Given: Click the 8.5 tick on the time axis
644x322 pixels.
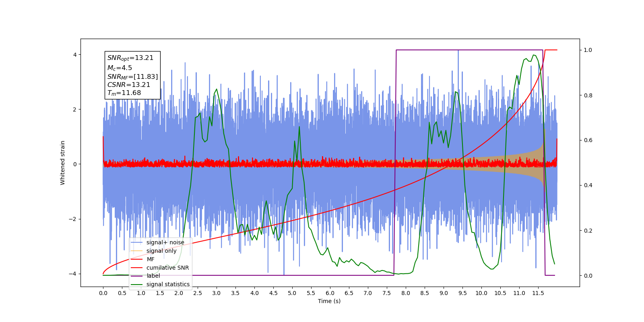Looking at the screenshot, I should [425, 293].
